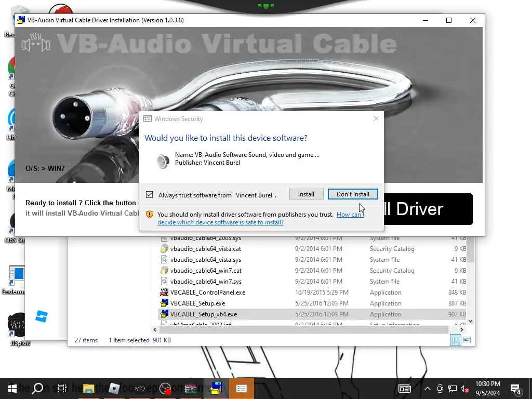This screenshot has width=532, height=399.
Task: Select vbaudio_cable64_vista.sys in File Explorer
Action: coord(206,260)
